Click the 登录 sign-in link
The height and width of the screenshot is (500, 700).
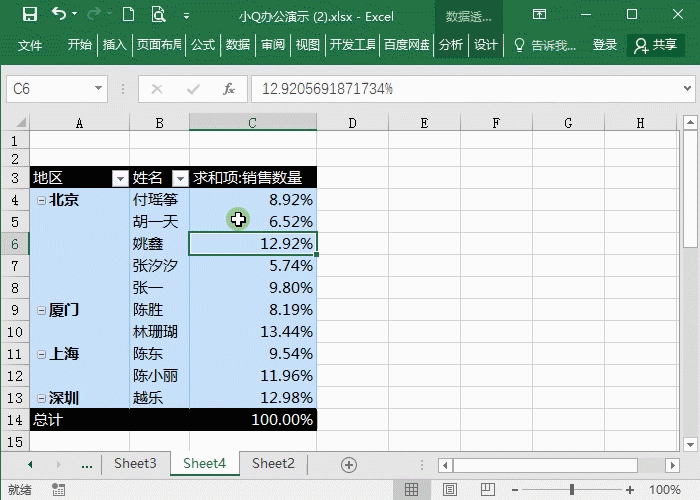click(x=605, y=45)
